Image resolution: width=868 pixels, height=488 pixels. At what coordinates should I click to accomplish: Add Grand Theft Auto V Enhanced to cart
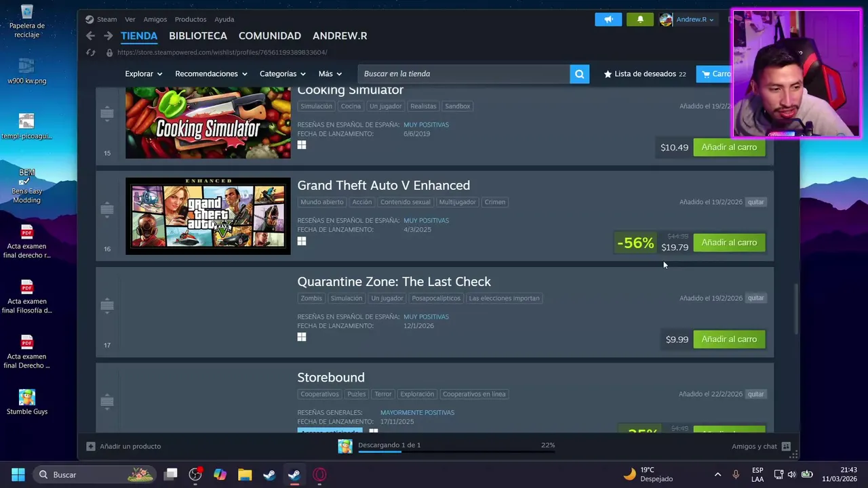tap(729, 243)
